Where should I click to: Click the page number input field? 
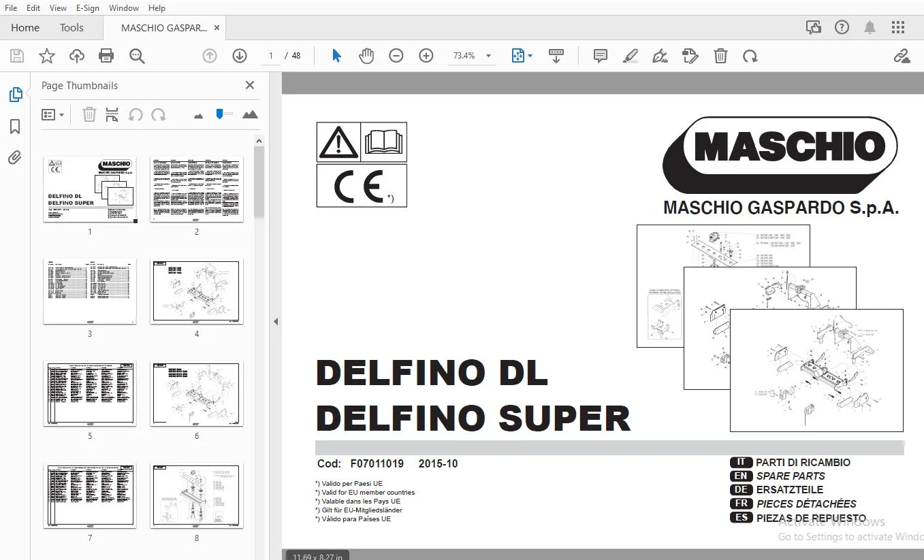(271, 56)
